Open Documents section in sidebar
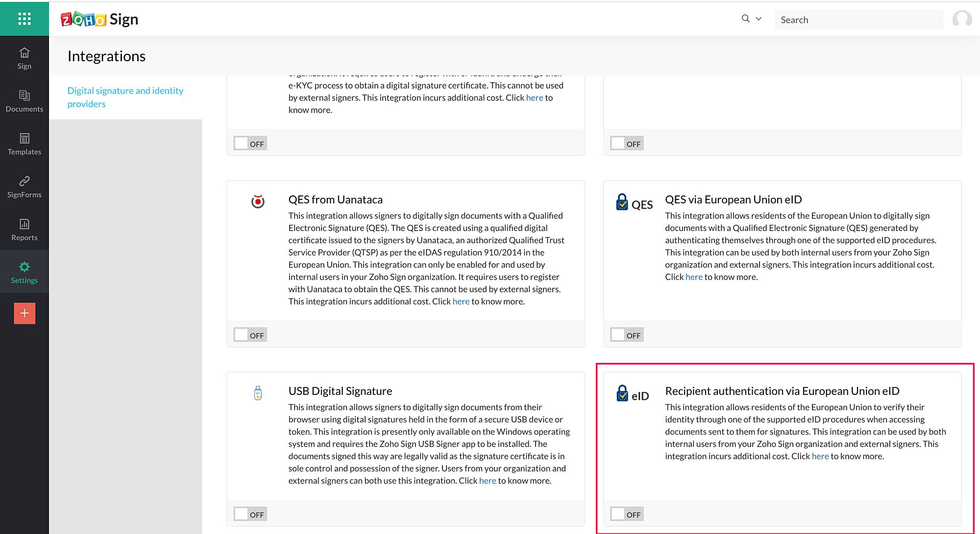This screenshot has width=980, height=534. 24,101
